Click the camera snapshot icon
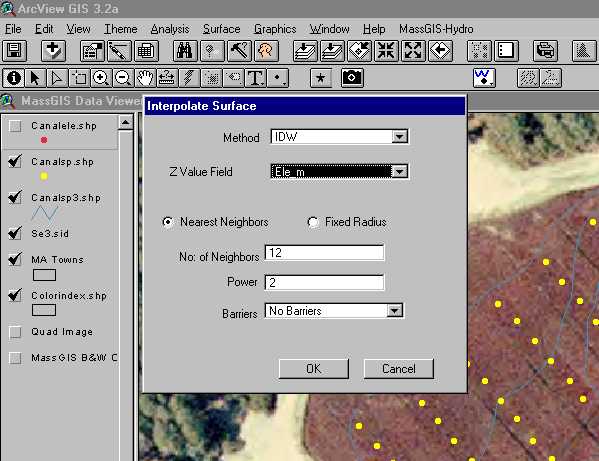Image resolution: width=599 pixels, height=461 pixels. (352, 78)
